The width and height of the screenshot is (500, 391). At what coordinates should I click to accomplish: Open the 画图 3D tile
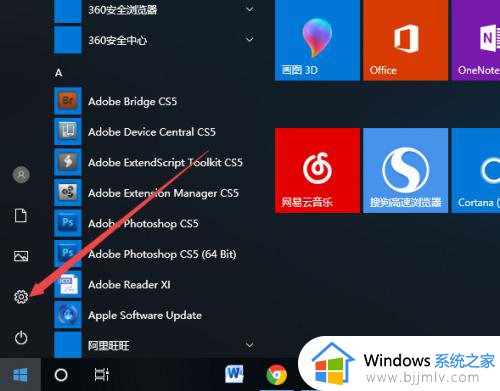(317, 39)
